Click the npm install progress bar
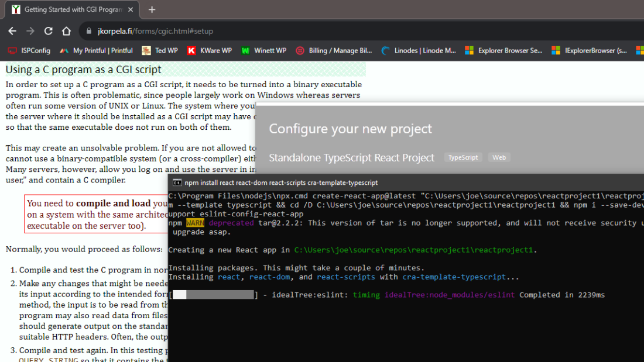The width and height of the screenshot is (644, 362). pyautogui.click(x=214, y=295)
